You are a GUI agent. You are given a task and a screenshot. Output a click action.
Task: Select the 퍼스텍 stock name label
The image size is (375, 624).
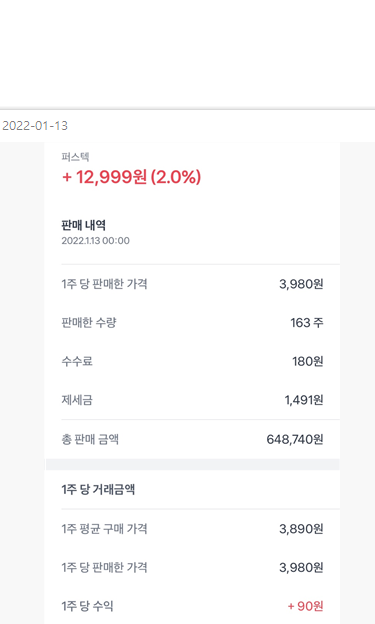[75, 157]
